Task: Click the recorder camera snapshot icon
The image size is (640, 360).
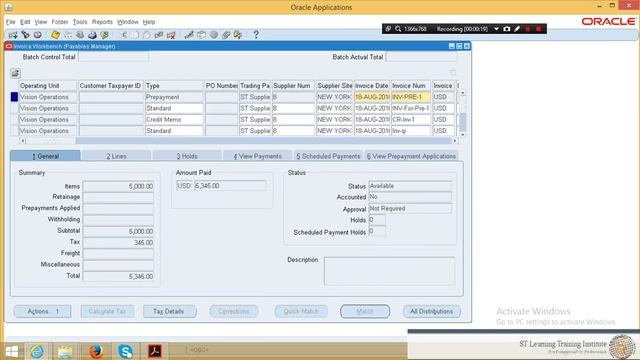Action: click(507, 29)
